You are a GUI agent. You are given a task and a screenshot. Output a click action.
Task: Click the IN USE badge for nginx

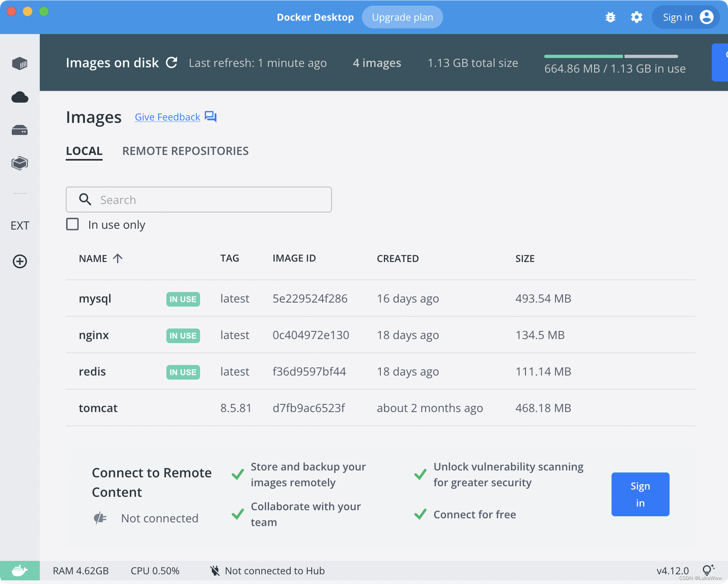183,336
